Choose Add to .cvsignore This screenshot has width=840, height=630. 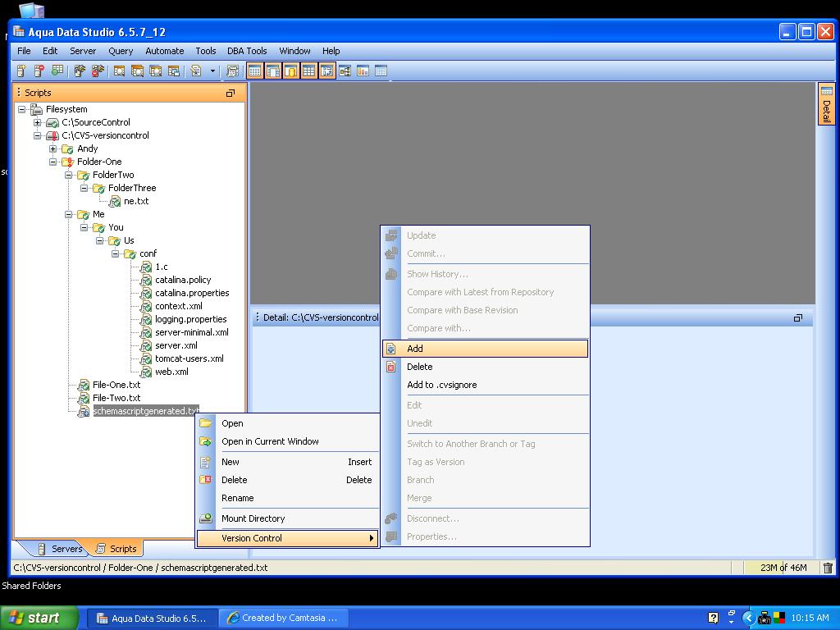point(486,385)
